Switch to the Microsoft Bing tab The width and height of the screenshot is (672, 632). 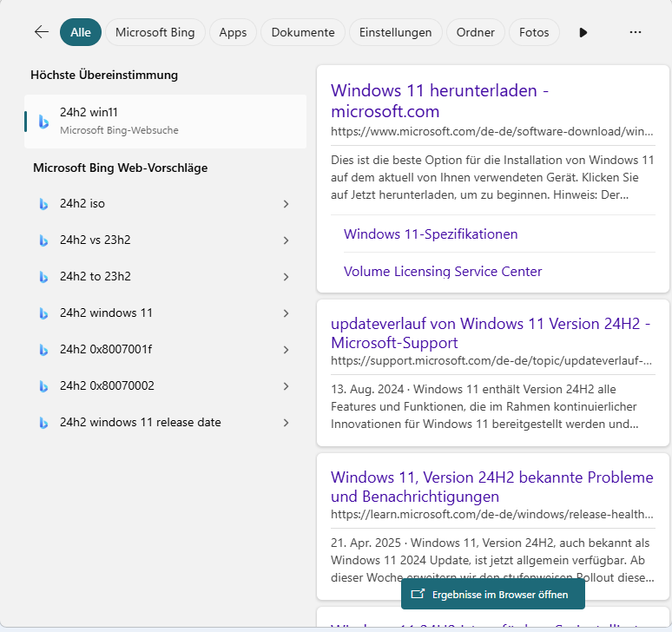[x=155, y=32]
